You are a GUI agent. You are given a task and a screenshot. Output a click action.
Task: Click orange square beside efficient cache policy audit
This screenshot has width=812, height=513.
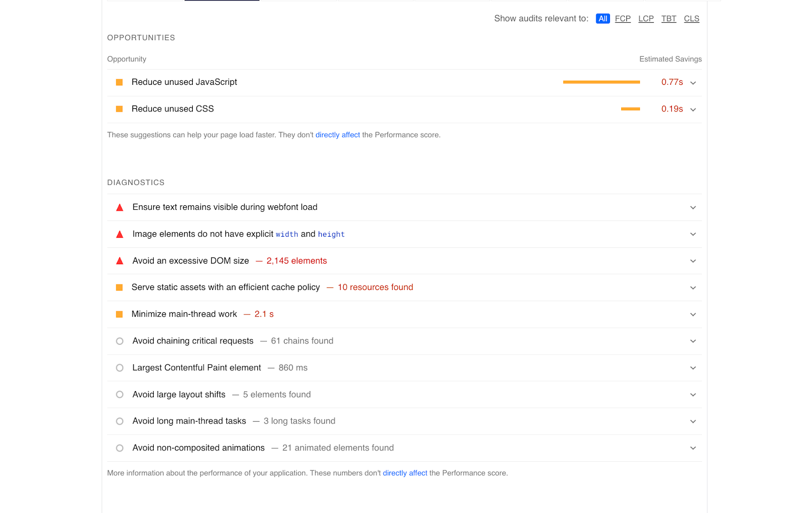(x=119, y=287)
